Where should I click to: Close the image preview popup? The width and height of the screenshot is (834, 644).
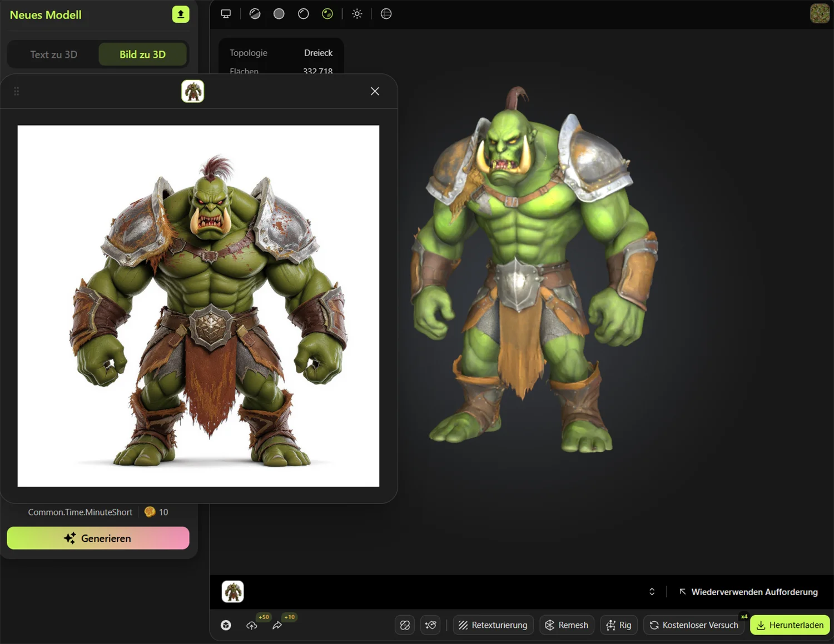click(x=375, y=91)
